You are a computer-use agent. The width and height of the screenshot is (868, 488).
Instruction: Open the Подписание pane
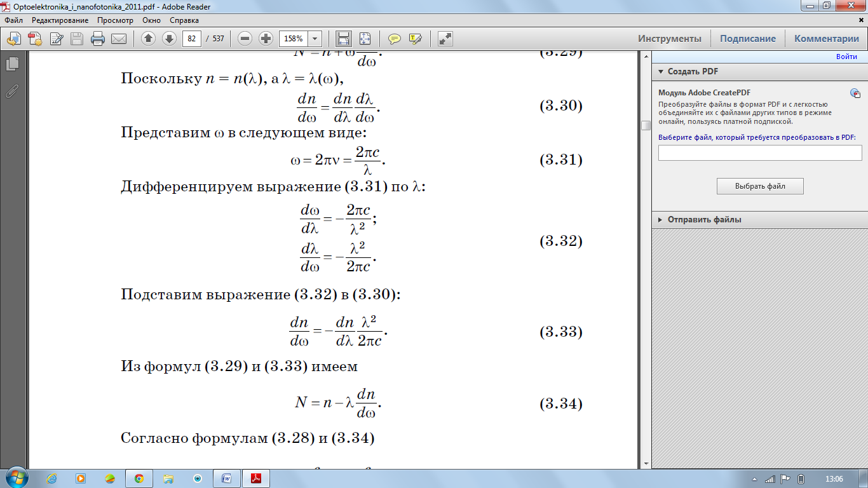pyautogui.click(x=748, y=39)
